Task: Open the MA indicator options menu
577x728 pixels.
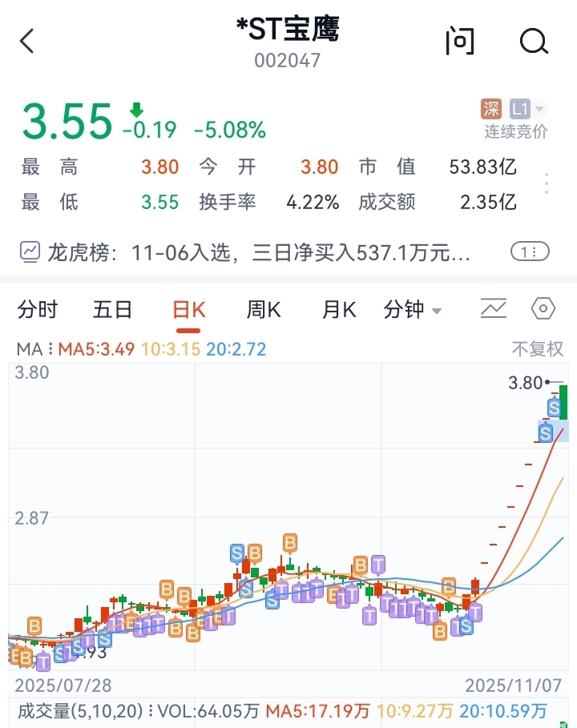Action: tap(34, 349)
